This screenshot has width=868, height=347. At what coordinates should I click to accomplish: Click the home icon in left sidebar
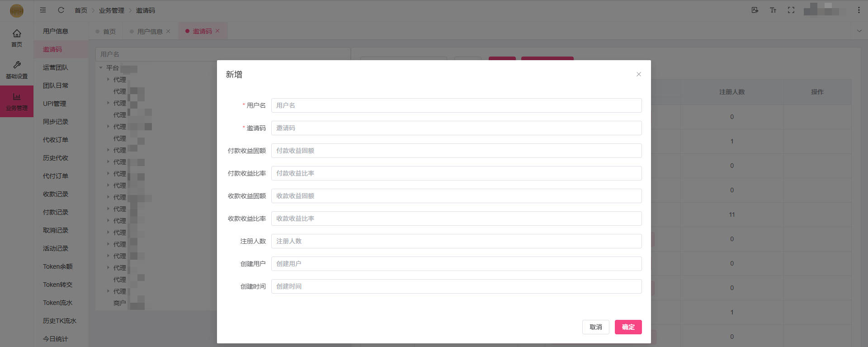pyautogui.click(x=17, y=33)
